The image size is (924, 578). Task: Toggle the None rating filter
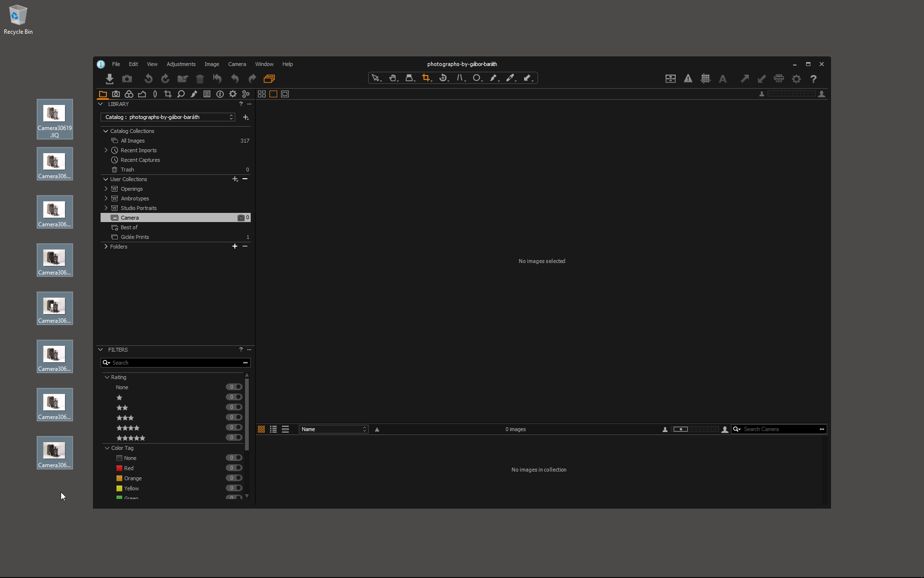tap(234, 387)
